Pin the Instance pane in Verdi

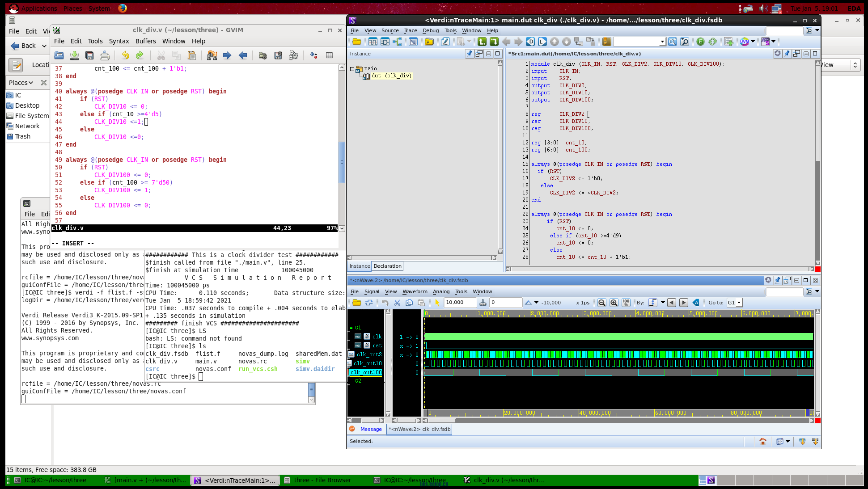(x=469, y=54)
